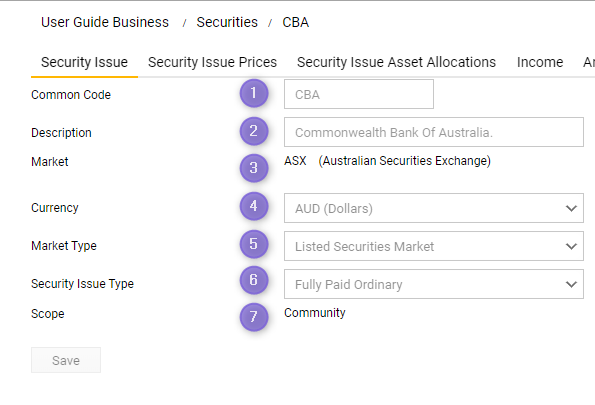
Task: Click the Common Code label
Action: pyautogui.click(x=71, y=95)
